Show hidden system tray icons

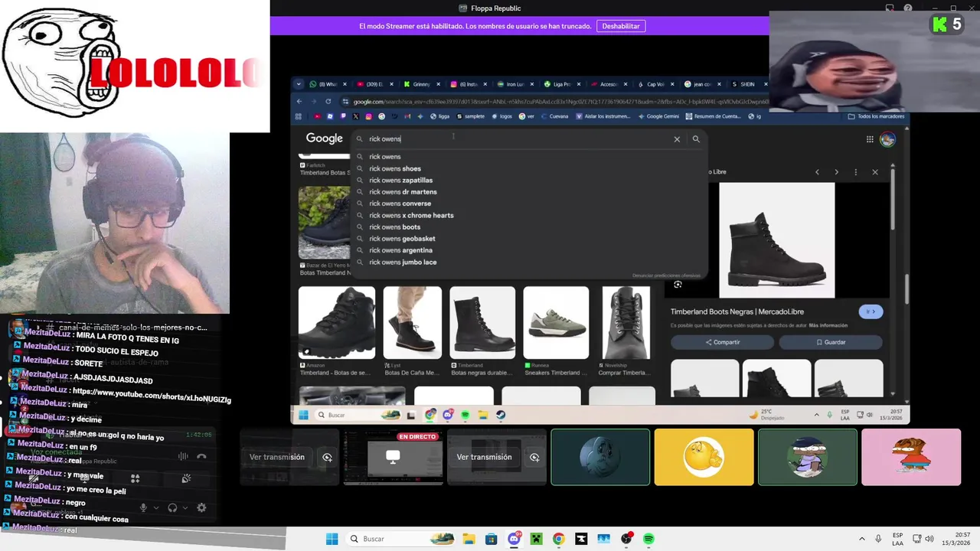click(x=861, y=539)
